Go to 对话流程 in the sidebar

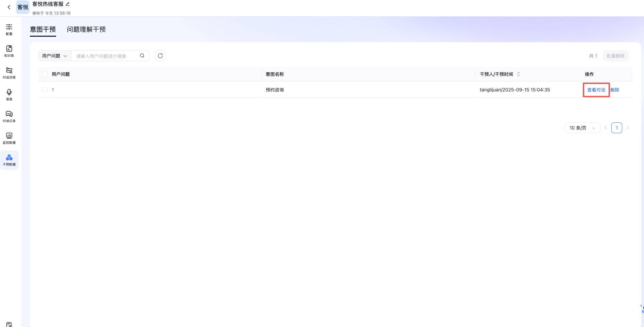[9, 73]
